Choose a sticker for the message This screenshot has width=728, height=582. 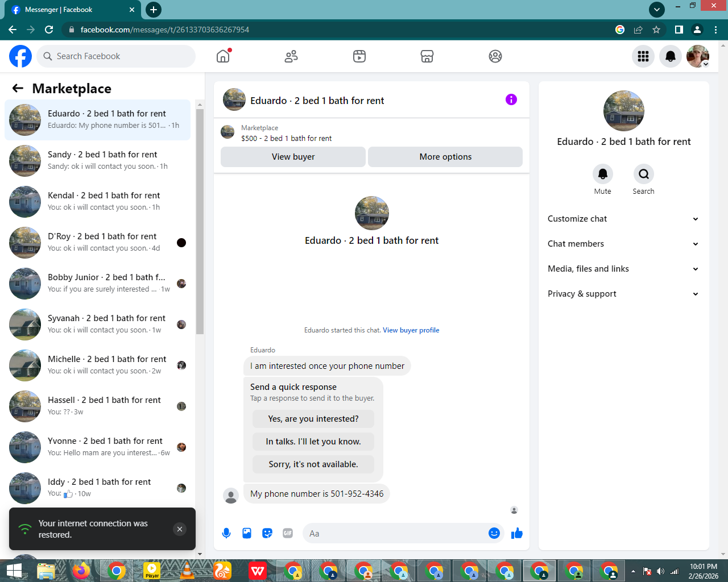pyautogui.click(x=267, y=533)
